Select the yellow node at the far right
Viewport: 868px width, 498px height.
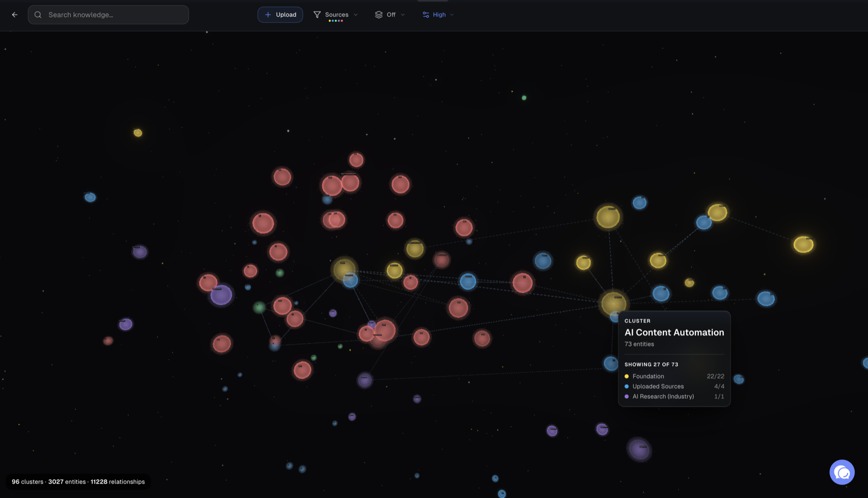(803, 244)
